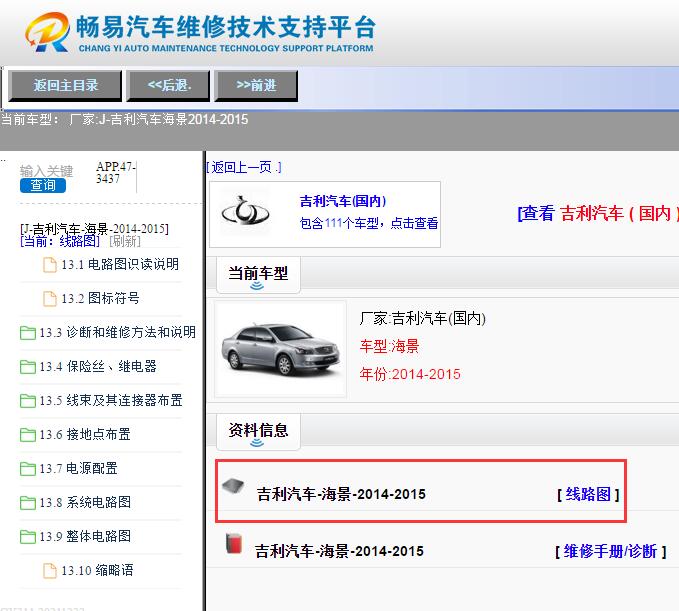Click the folder icon next to 13.3

point(28,333)
